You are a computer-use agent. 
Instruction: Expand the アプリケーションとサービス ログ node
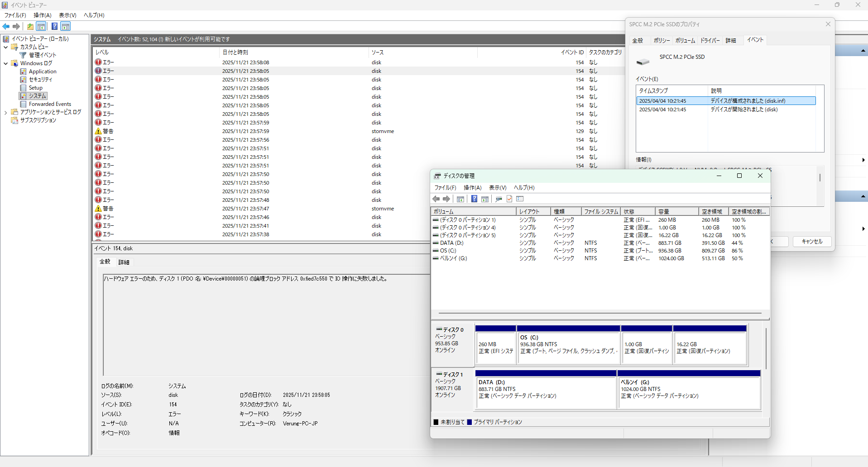[5, 112]
